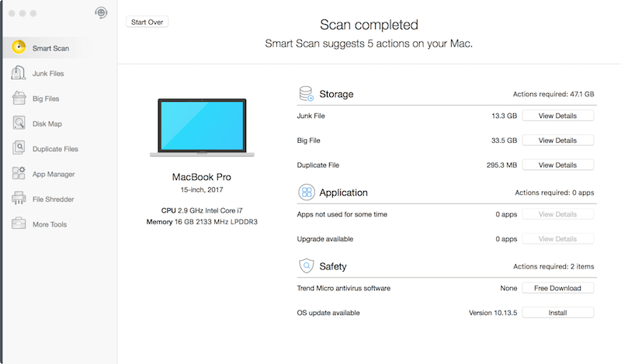
Task: Click the More Tools toolbox icon
Action: point(19,224)
